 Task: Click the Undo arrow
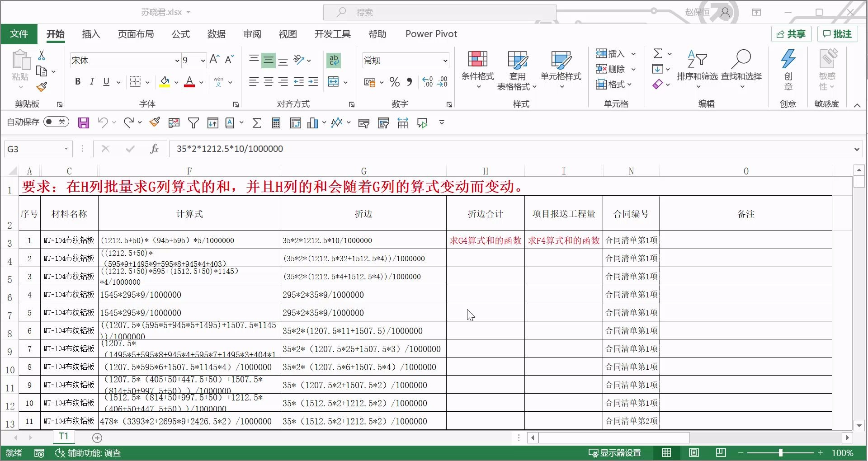point(103,122)
